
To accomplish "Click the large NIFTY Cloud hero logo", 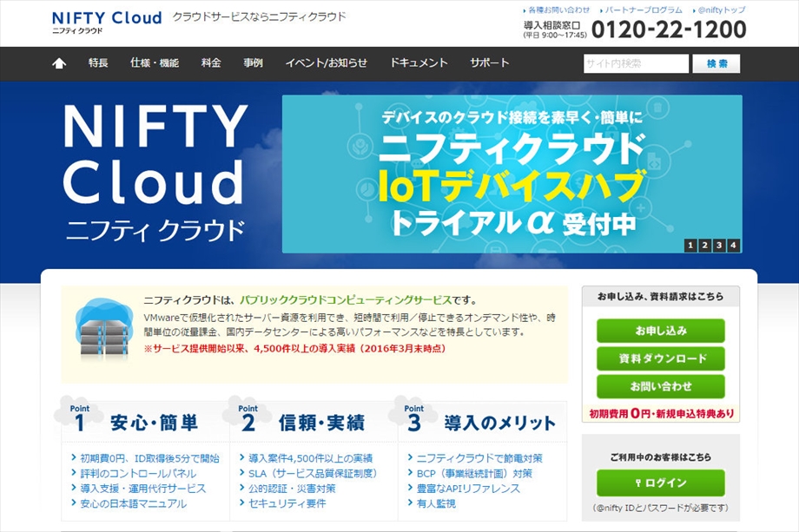I will point(155,172).
